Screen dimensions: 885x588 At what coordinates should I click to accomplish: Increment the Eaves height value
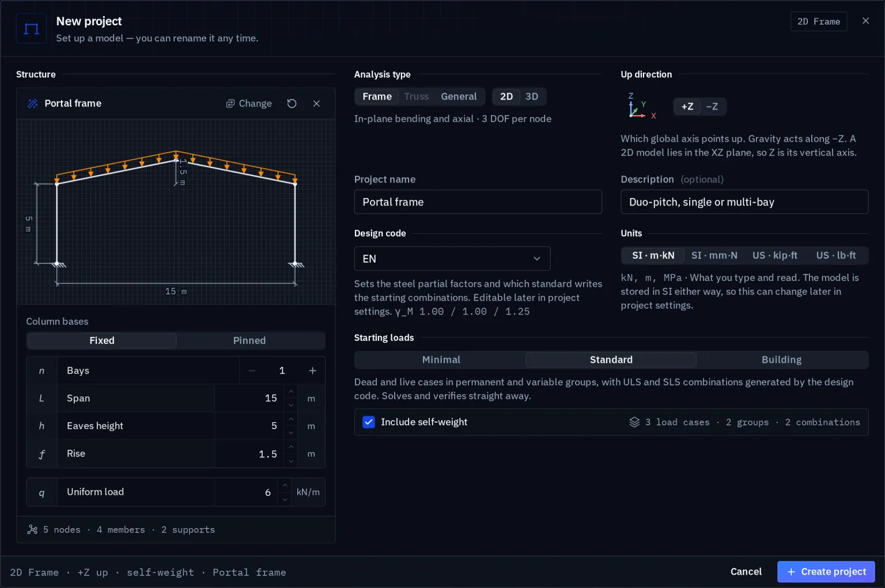pos(291,419)
